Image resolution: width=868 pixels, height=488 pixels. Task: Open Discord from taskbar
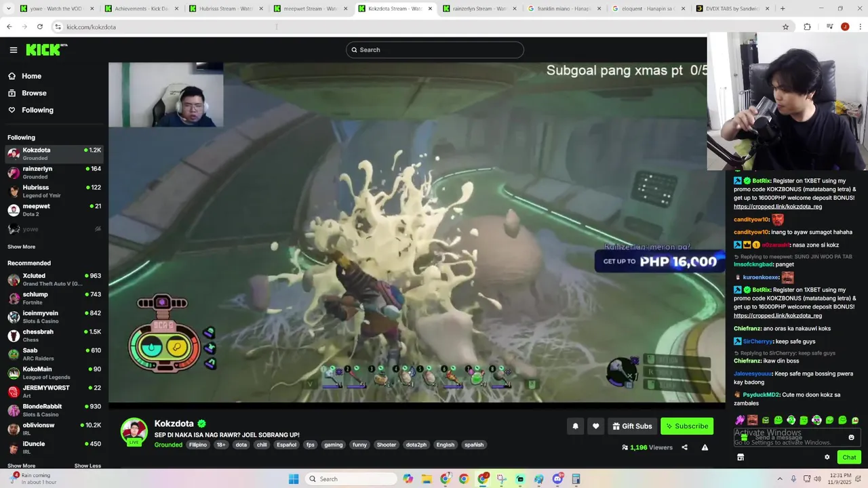[x=557, y=479]
